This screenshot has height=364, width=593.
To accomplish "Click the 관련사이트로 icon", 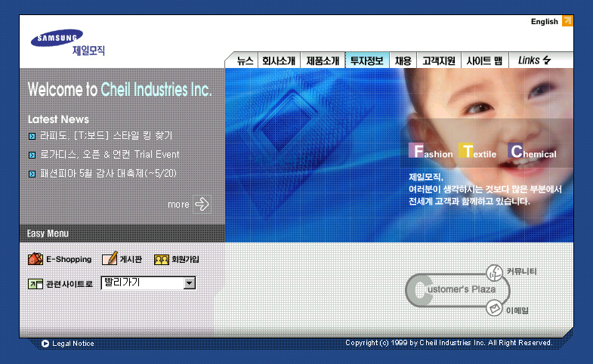I will 36,284.
